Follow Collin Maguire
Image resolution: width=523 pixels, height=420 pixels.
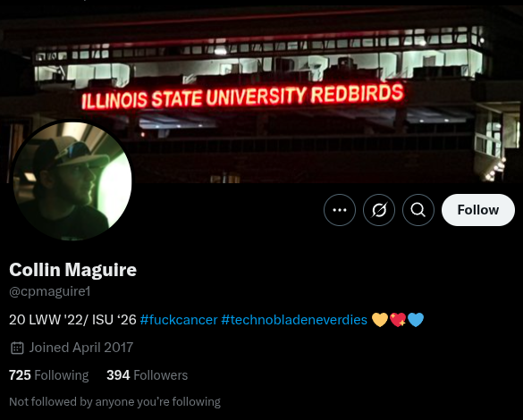[478, 210]
